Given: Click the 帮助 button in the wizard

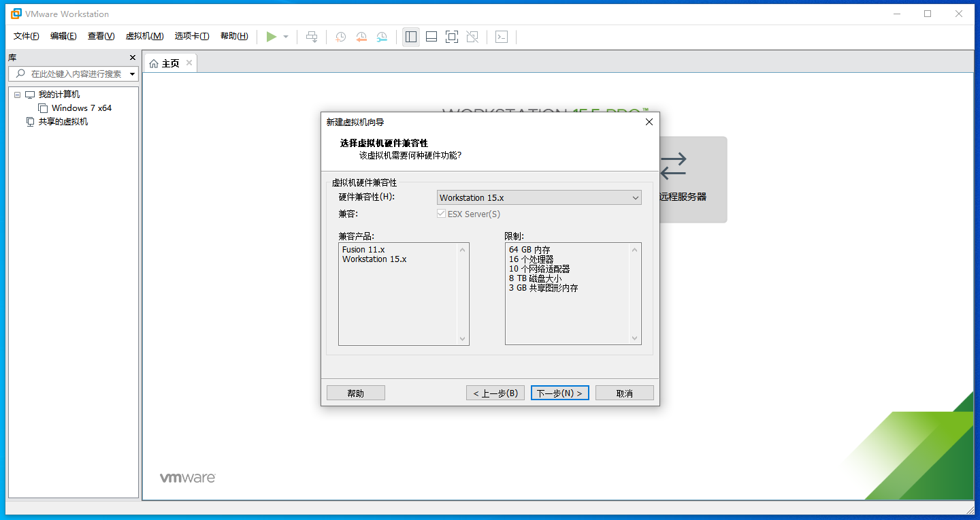Looking at the screenshot, I should [356, 393].
